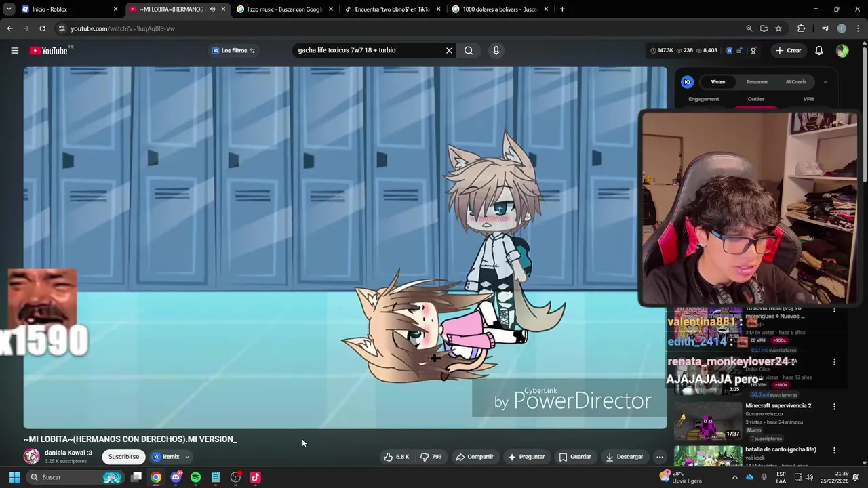The height and width of the screenshot is (488, 868).
Task: Open Los filtros vidIQ dropdown
Action: tap(233, 50)
